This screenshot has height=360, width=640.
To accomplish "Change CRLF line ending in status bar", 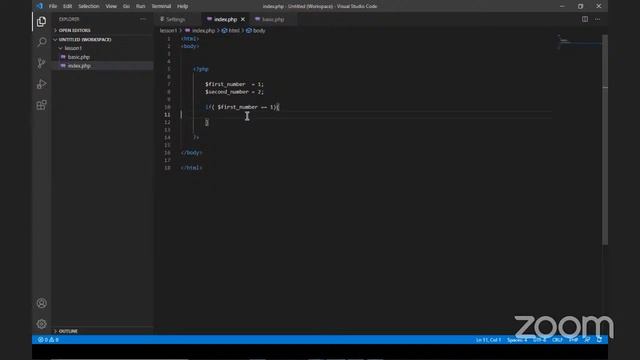I will 557,340.
